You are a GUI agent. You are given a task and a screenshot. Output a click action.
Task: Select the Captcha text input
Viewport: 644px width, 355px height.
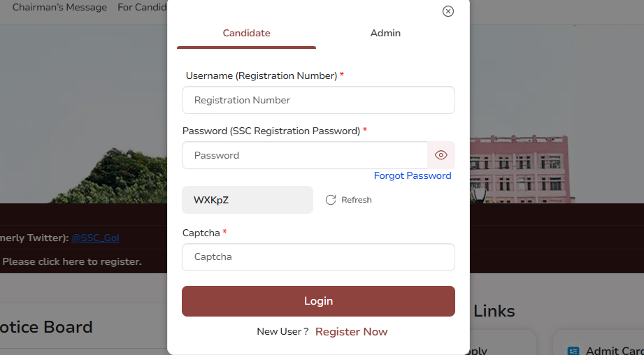pos(318,257)
